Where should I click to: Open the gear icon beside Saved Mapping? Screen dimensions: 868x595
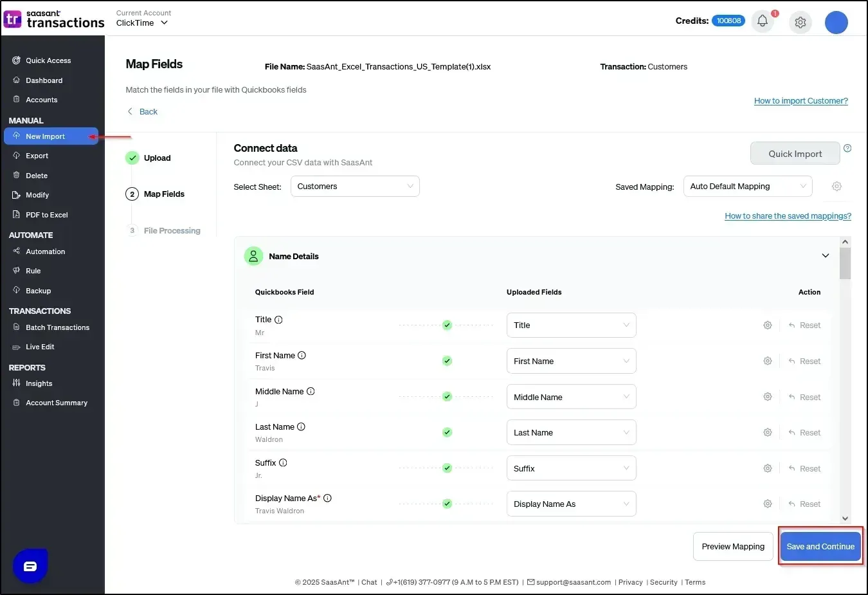(836, 187)
